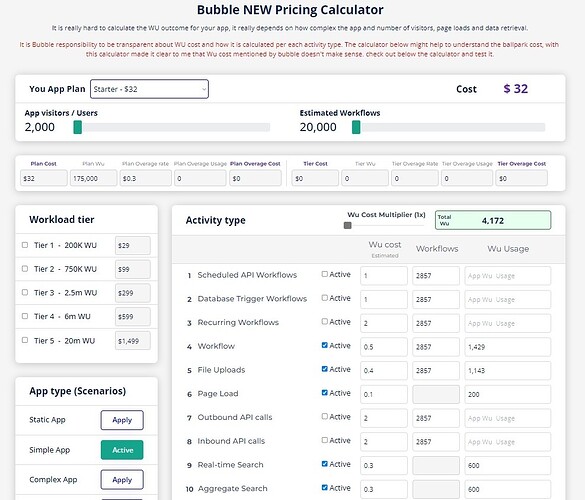Click the Cost $ 32 total

point(516,89)
